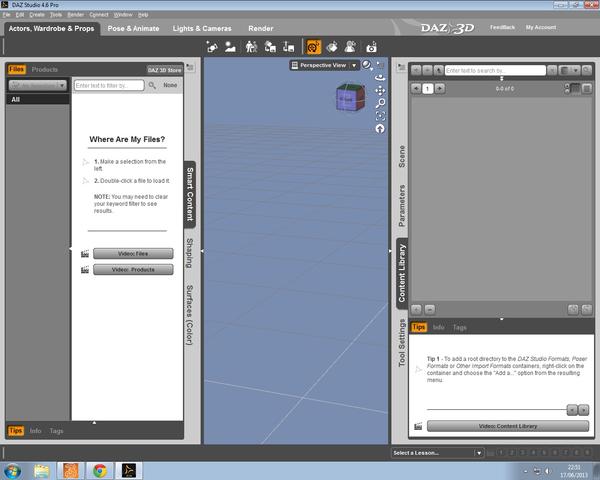The image size is (600, 480).
Task: Open the Create menu
Action: 37,15
